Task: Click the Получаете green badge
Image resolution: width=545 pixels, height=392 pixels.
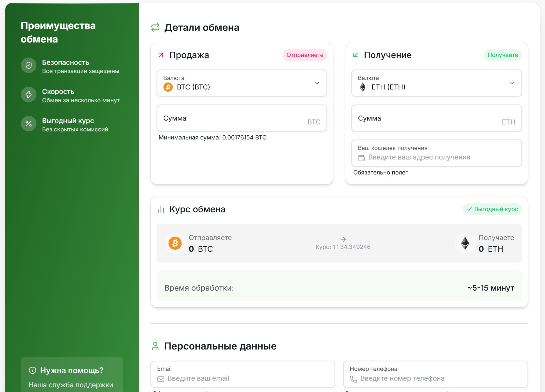Action: (x=503, y=55)
